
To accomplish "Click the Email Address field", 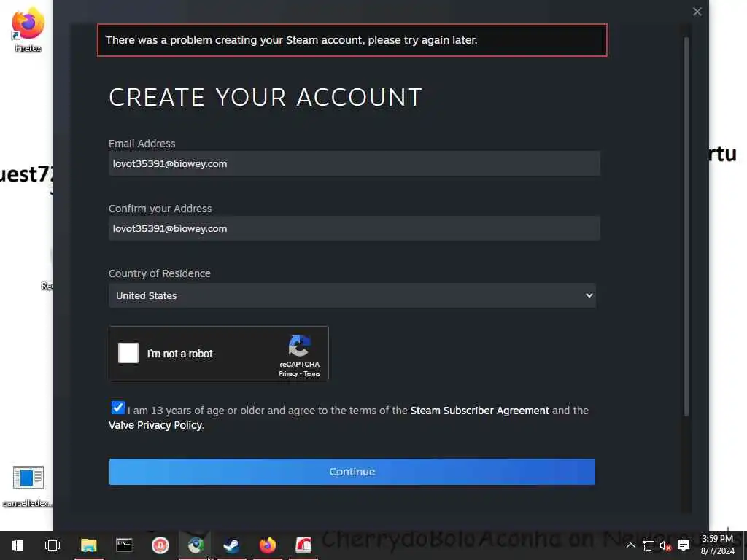I will point(354,163).
